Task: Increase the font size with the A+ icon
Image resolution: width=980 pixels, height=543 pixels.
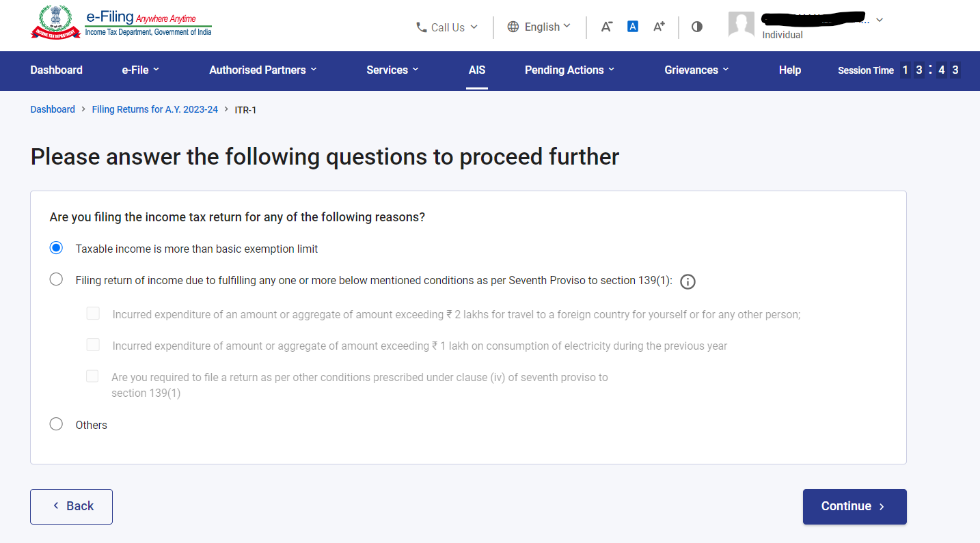Action: (x=659, y=27)
